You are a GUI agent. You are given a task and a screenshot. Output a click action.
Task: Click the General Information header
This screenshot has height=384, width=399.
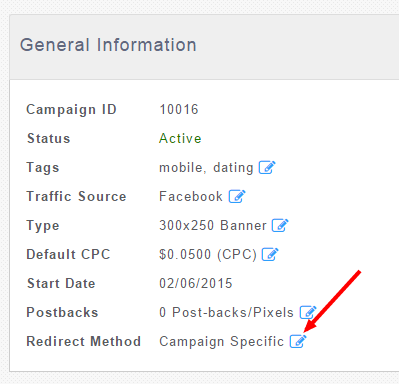pyautogui.click(x=108, y=45)
